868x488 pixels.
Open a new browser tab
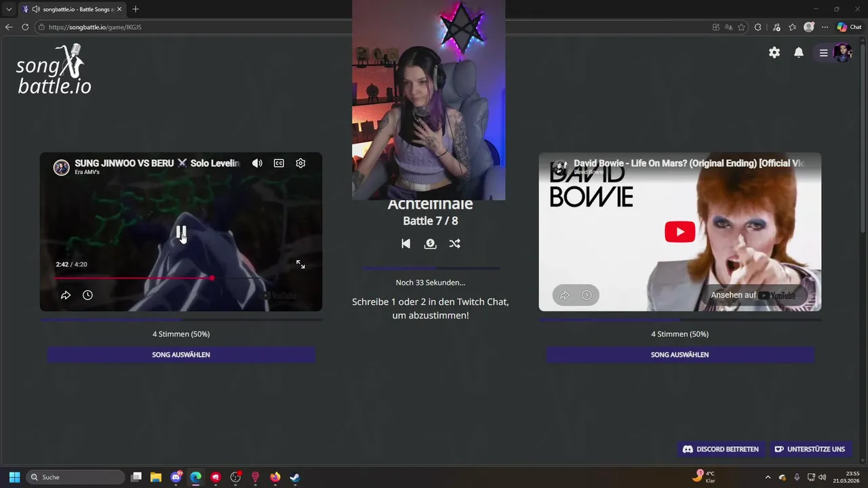point(136,9)
